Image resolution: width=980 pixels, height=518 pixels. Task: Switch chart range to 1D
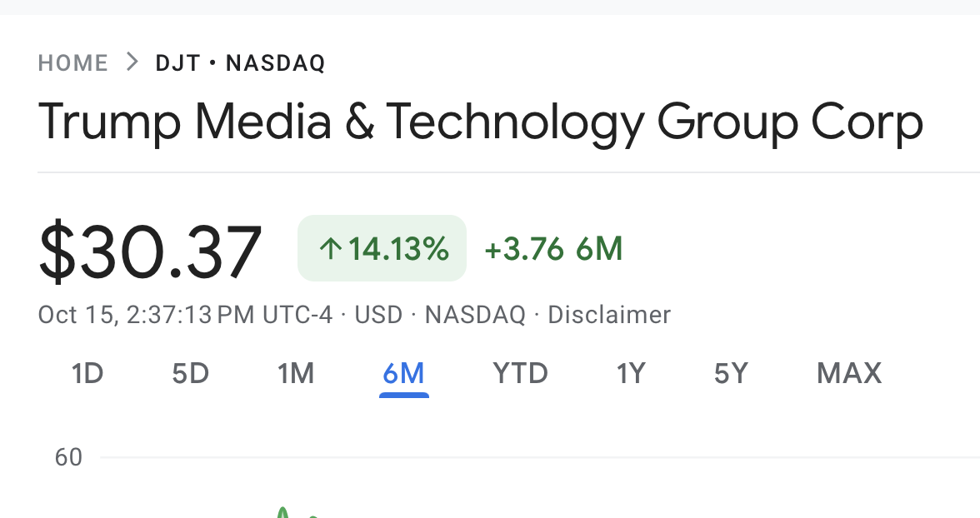pos(87,374)
